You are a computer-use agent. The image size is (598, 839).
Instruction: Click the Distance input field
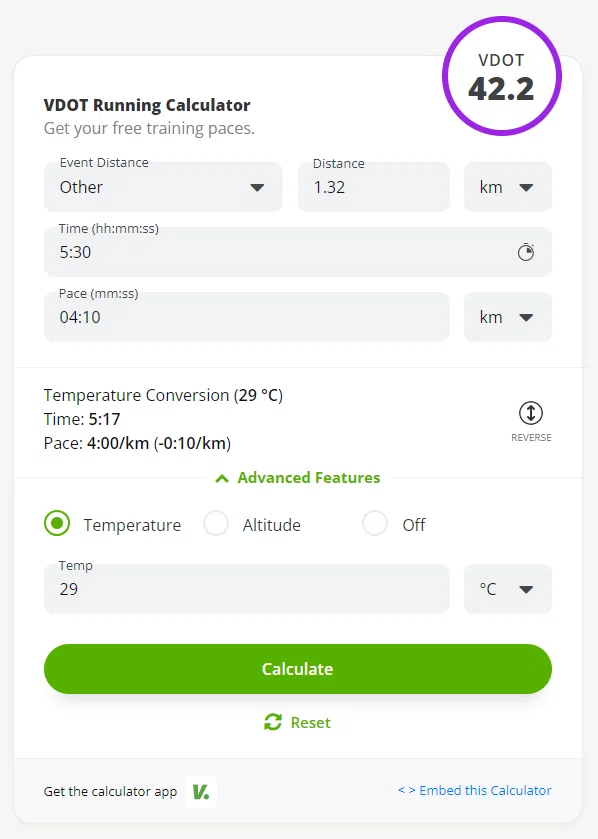point(374,187)
